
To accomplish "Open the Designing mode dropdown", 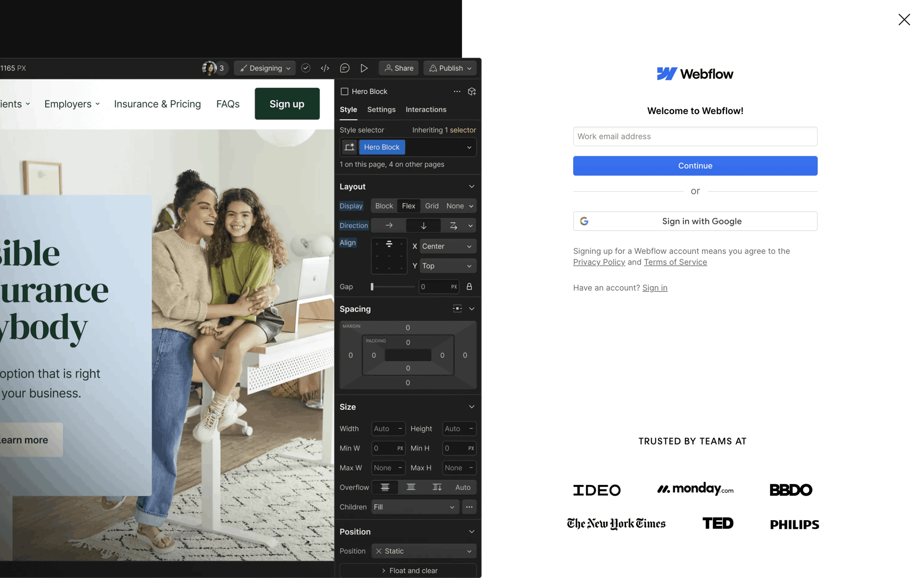I will [265, 68].
